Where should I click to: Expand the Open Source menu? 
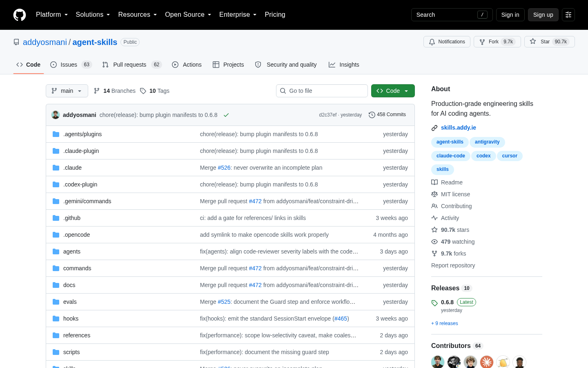[188, 15]
